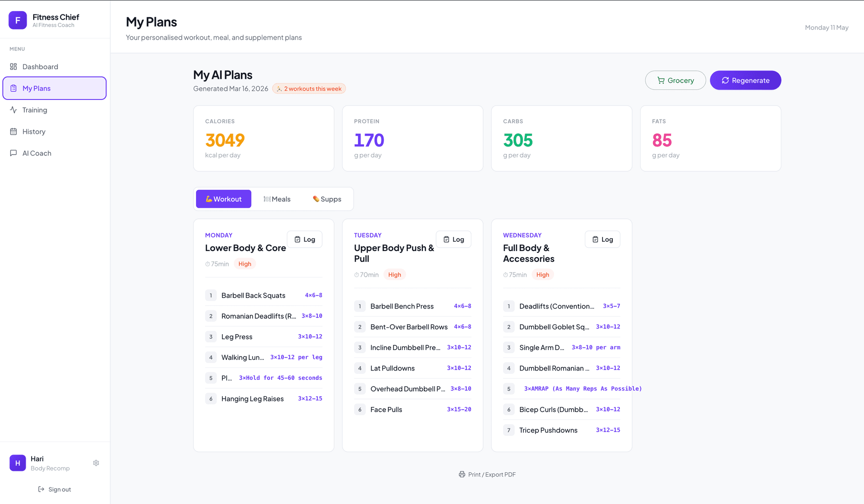This screenshot has height=504, width=864.
Task: Open settings via the gear icon beside Hari
Action: pyautogui.click(x=96, y=463)
